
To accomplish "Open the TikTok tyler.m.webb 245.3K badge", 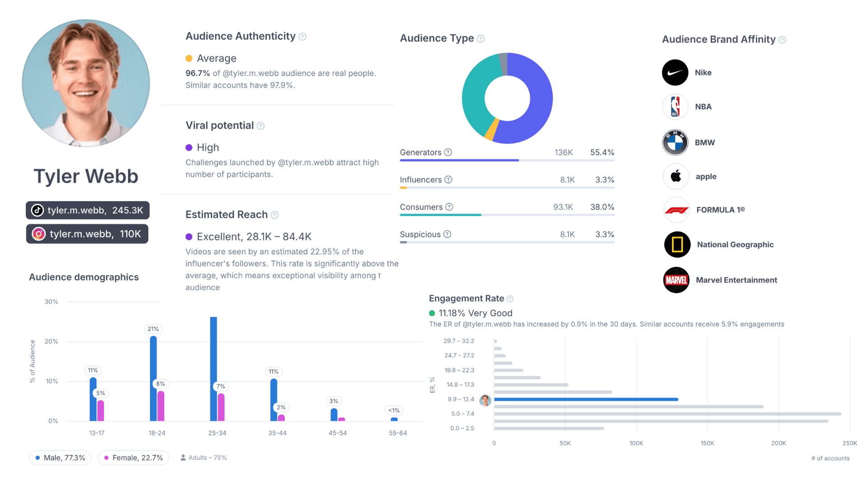I will point(88,211).
